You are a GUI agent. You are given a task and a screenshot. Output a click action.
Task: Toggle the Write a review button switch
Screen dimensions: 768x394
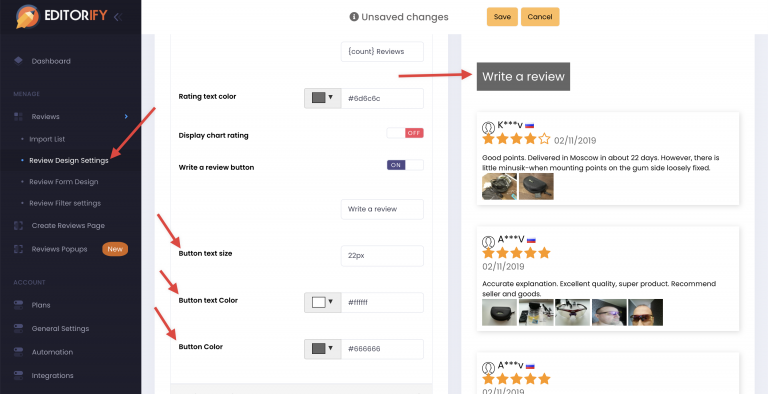(x=405, y=165)
